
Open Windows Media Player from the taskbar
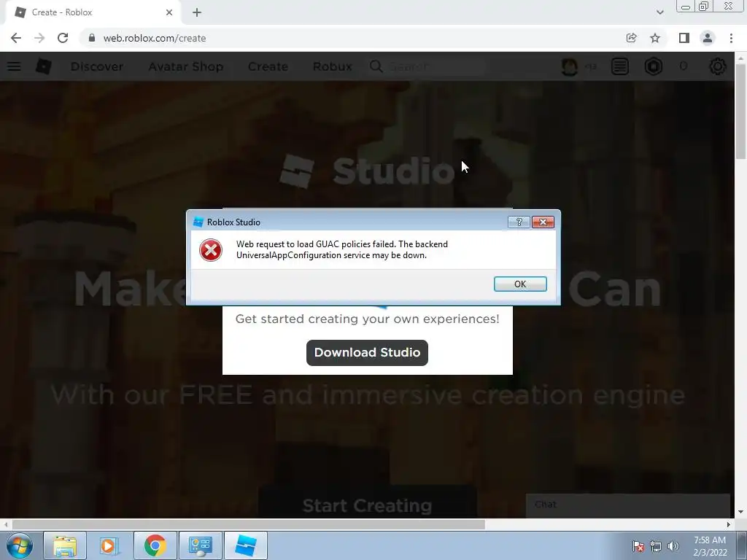109,545
